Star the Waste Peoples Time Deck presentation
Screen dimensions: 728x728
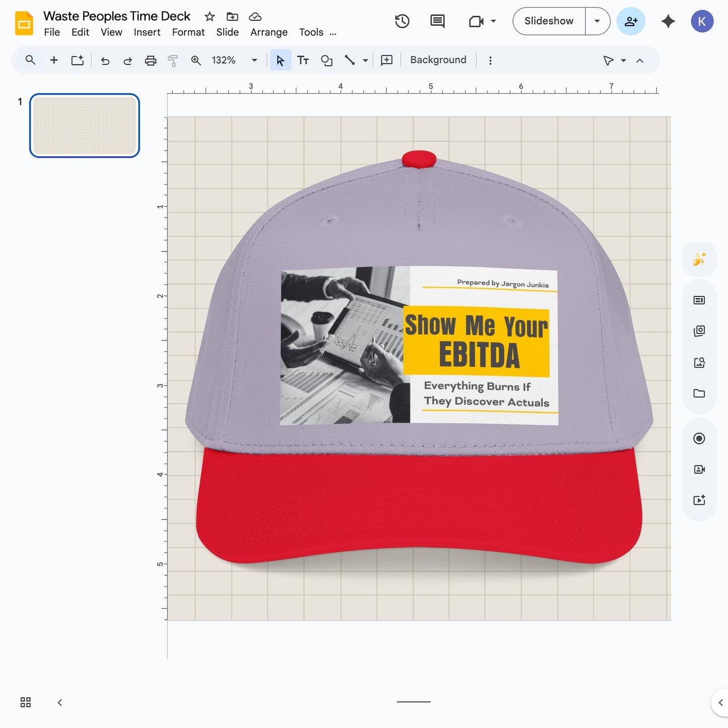click(x=210, y=17)
